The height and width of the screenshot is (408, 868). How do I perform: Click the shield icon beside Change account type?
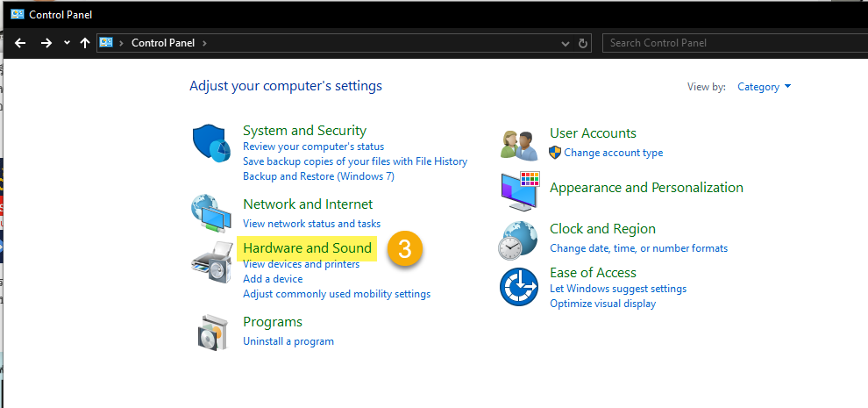(555, 153)
